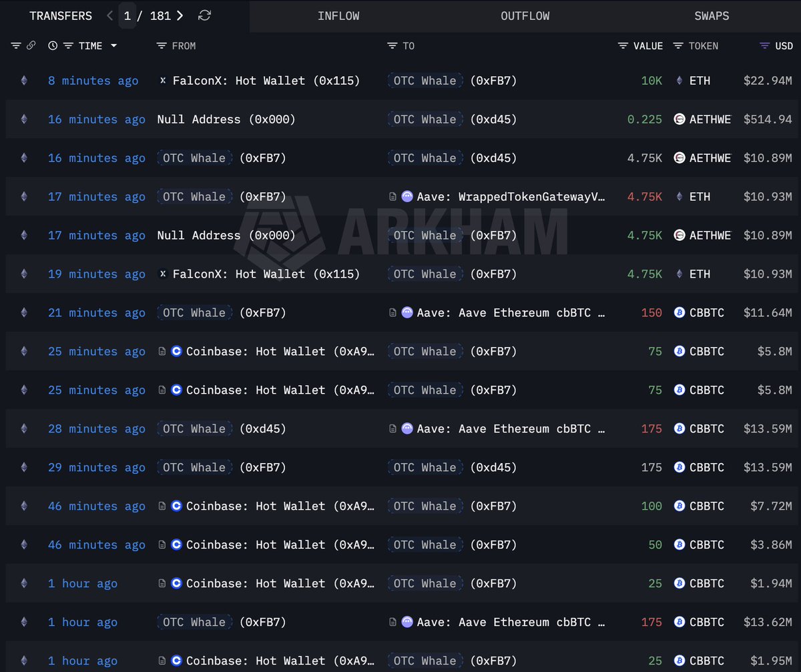Open the FROM column filter

(x=162, y=45)
